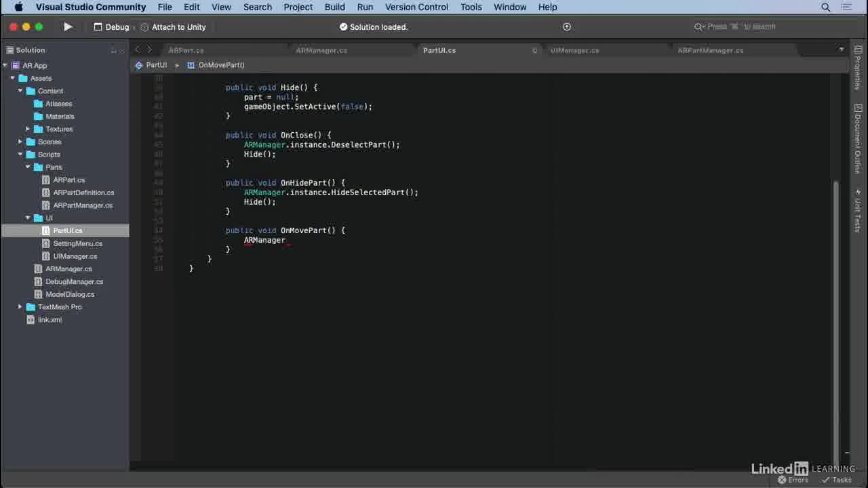Open the macOS control list icon

tap(846, 7)
